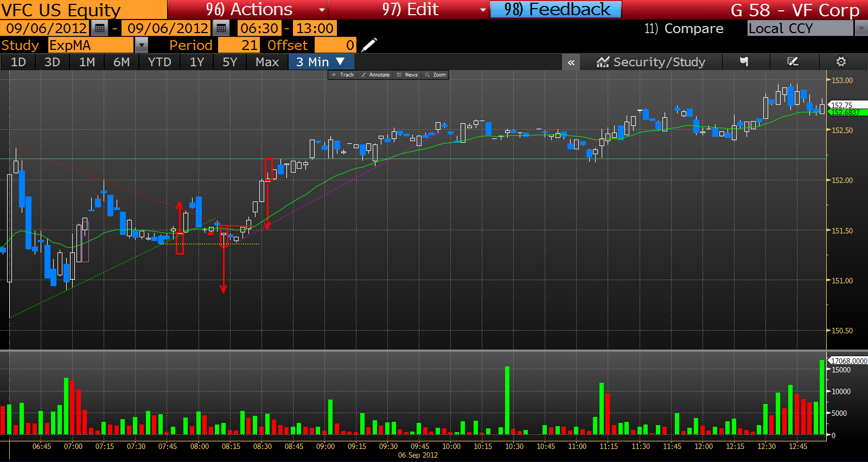The width and height of the screenshot is (868, 462).
Task: Select the Track tool in chart toolbar
Action: click(x=343, y=75)
